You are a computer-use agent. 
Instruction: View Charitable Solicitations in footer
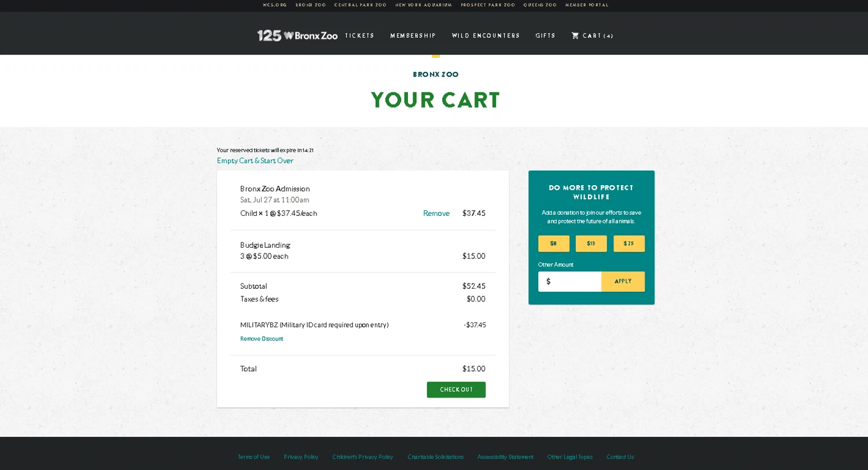pyautogui.click(x=436, y=457)
